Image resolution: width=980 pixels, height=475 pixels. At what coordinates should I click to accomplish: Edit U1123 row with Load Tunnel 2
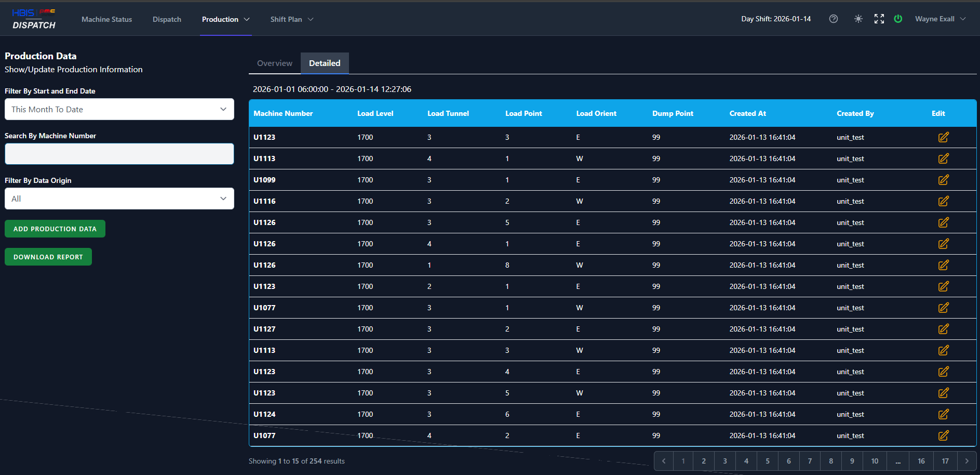tap(944, 286)
